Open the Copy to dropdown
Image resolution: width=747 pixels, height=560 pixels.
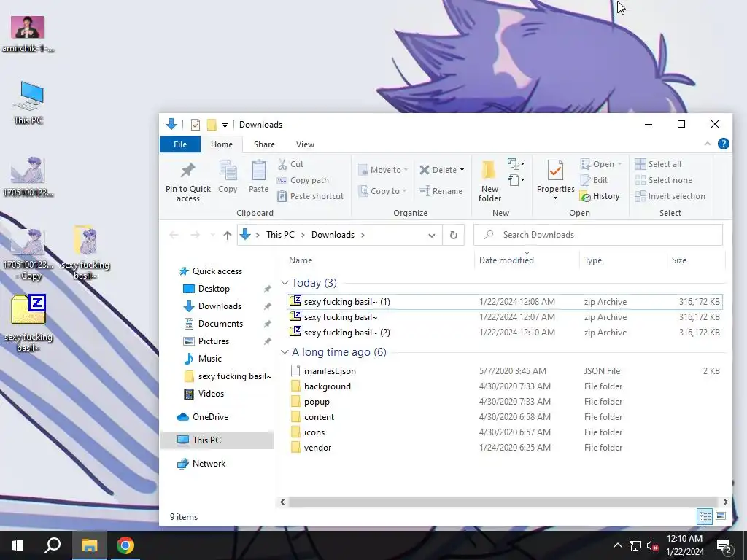click(x=382, y=191)
